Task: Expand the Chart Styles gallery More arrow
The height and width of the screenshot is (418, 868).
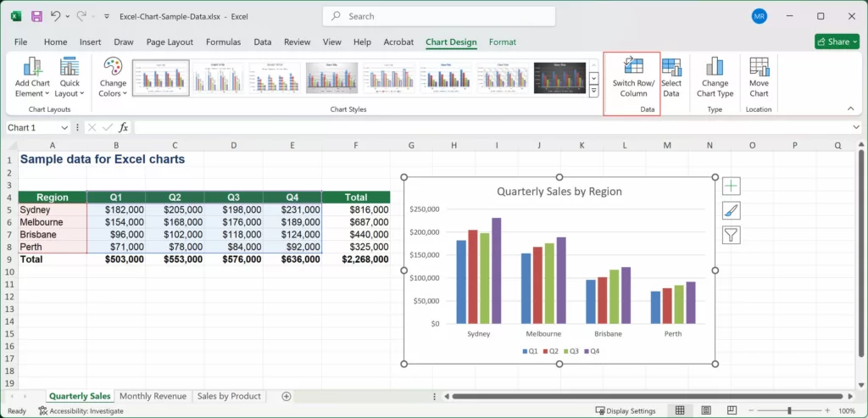Action: coord(594,90)
